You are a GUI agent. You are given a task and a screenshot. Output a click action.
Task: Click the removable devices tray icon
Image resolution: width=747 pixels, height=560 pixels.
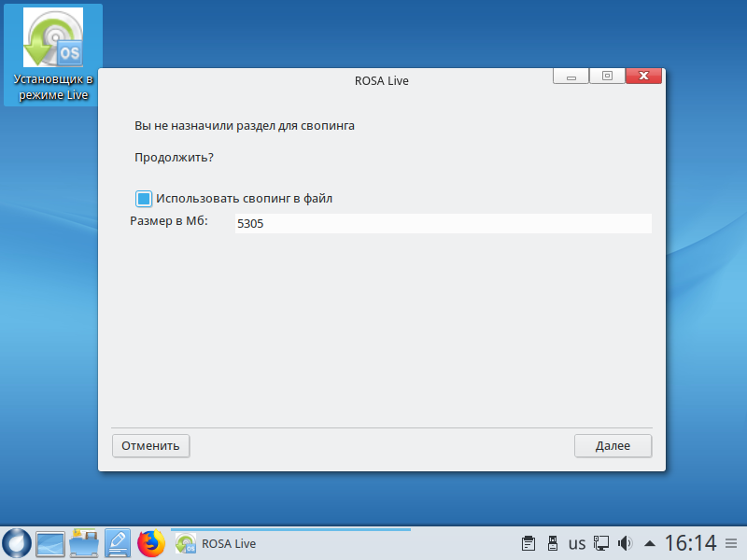[552, 543]
